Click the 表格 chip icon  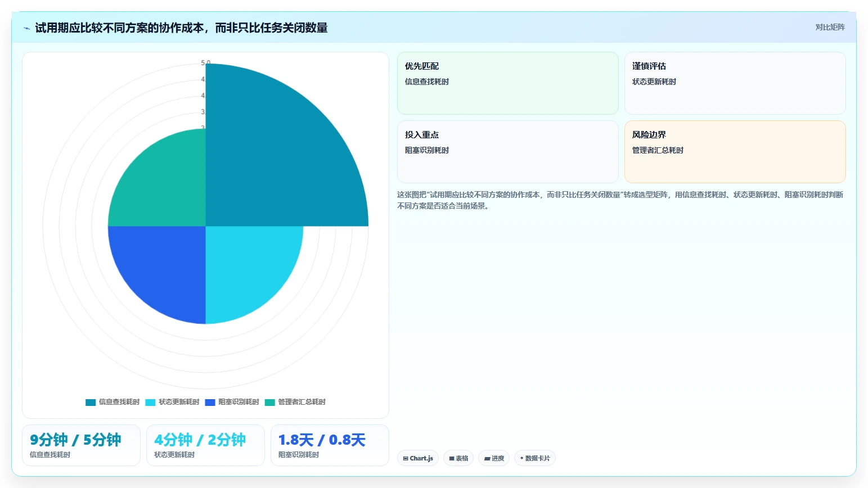tap(452, 459)
